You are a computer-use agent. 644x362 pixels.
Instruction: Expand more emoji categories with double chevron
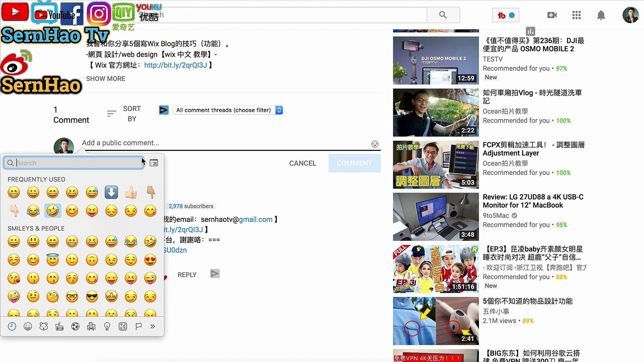tap(152, 326)
